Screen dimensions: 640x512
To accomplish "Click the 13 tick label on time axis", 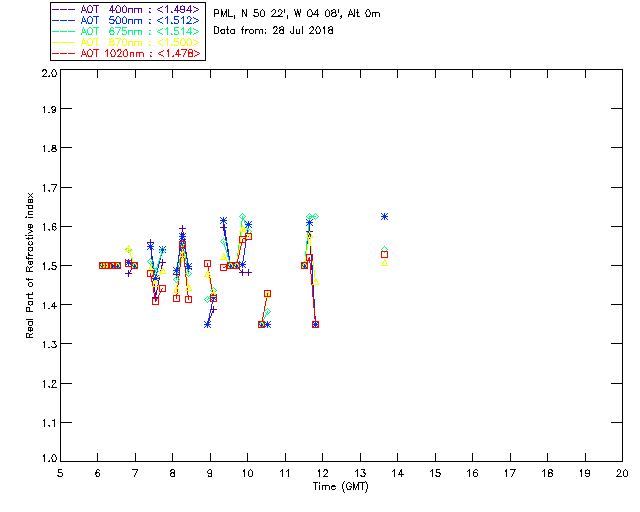I will coord(360,473).
